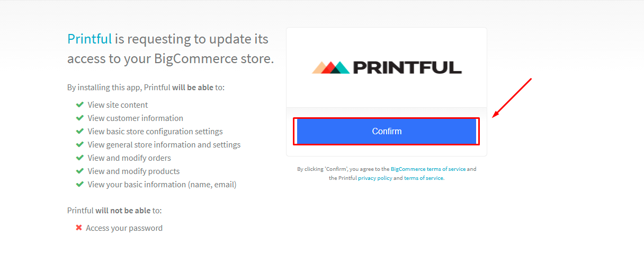Click the "View site content" permission text
Viewport: 644px width, 260px height.
point(118,105)
